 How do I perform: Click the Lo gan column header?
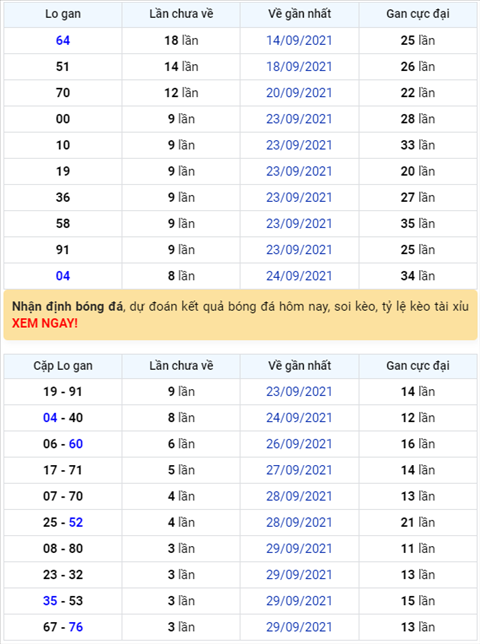pos(63,14)
